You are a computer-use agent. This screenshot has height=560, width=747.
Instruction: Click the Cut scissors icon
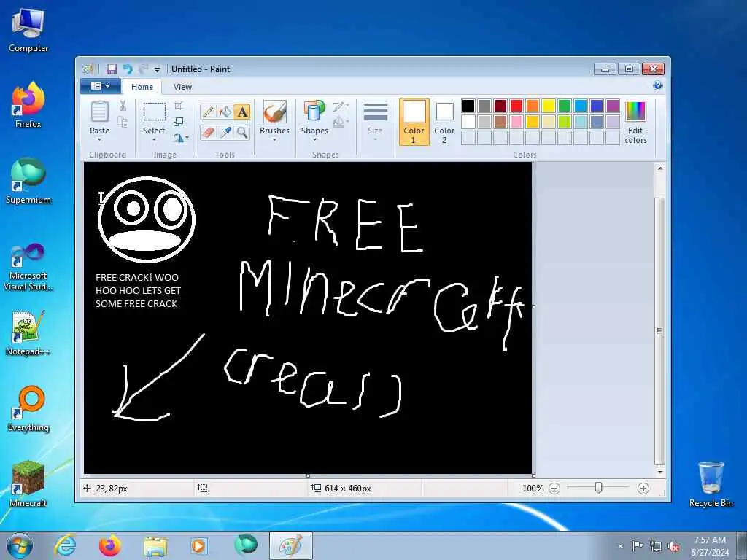123,105
